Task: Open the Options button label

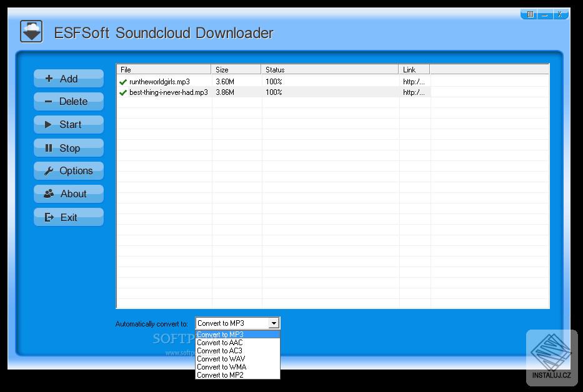Action: pos(76,171)
